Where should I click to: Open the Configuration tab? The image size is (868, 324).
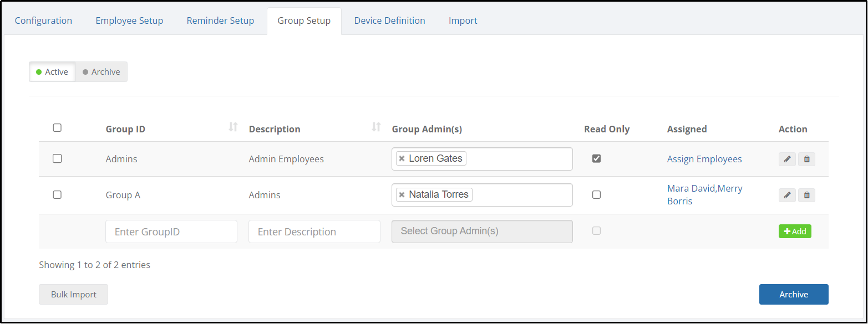[43, 20]
